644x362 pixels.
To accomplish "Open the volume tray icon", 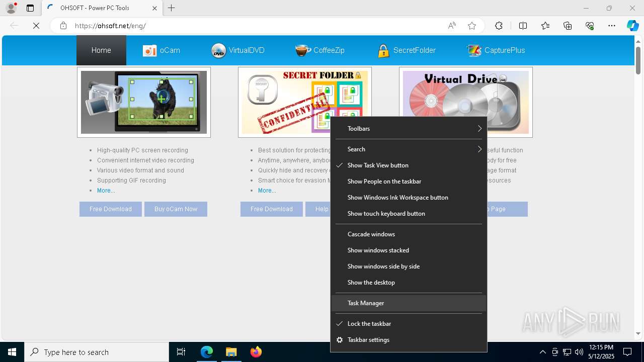I will [579, 352].
